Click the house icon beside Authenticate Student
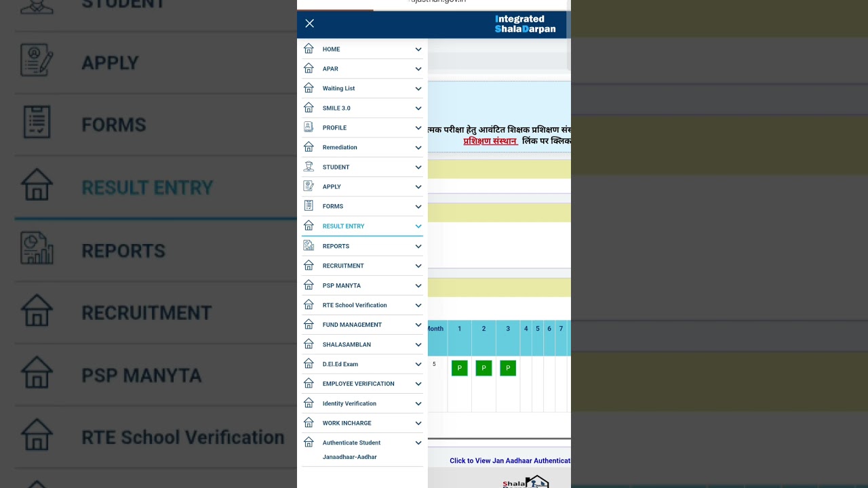 [309, 443]
